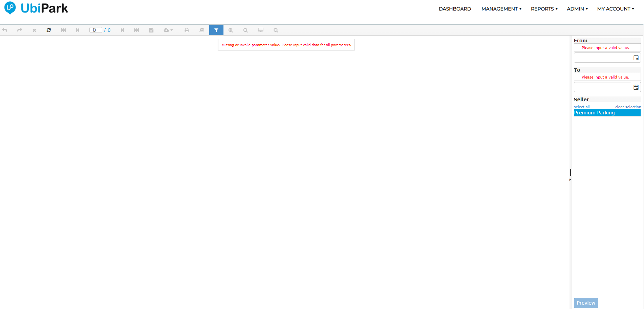Viewport: 644px width, 309px height.
Task: Click the 'clear selection' link
Action: click(x=628, y=107)
